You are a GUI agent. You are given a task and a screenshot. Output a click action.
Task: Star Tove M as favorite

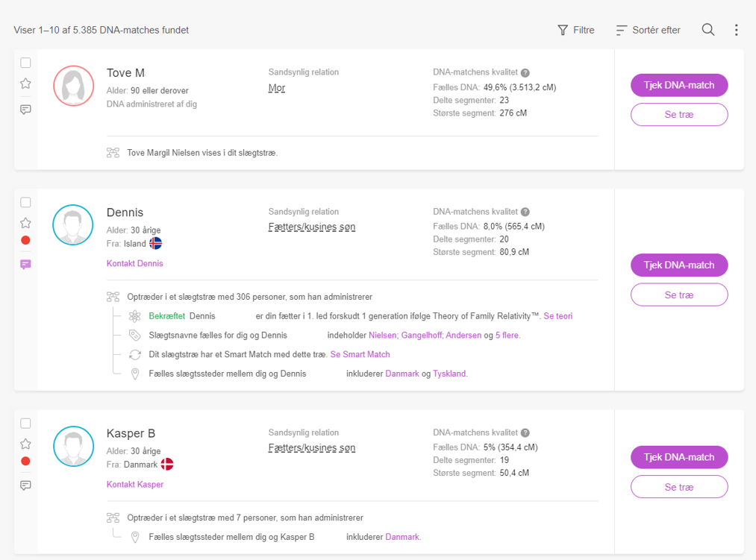[x=25, y=84]
